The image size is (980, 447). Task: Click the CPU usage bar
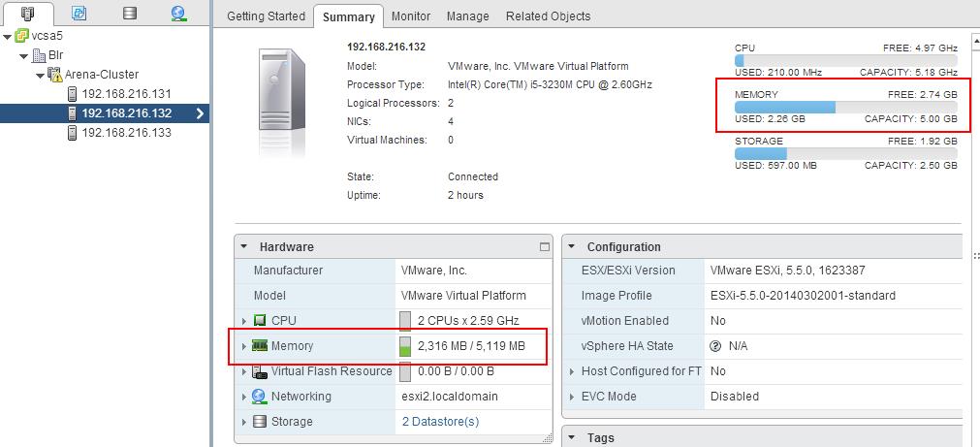click(845, 61)
